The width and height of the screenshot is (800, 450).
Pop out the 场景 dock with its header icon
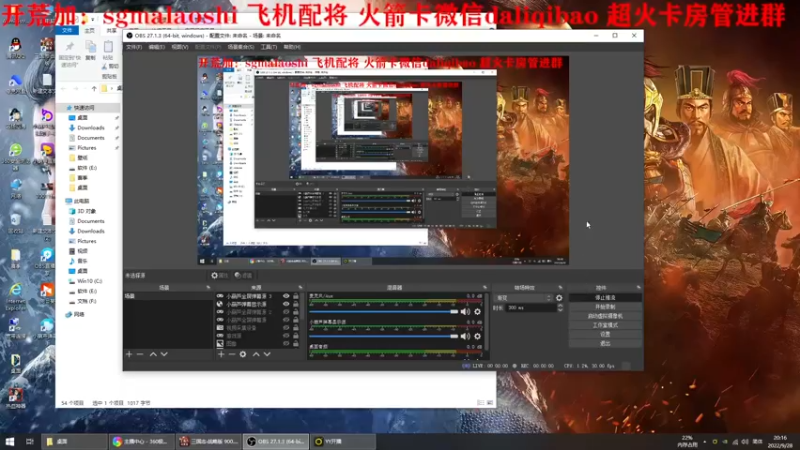point(208,288)
